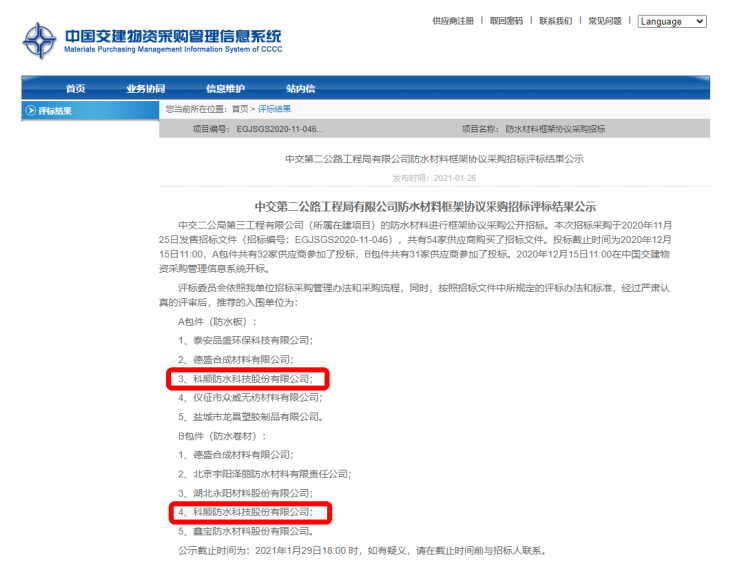This screenshot has width=746, height=582.
Task: Click the 首页 breadcrumb link
Action: [x=240, y=109]
